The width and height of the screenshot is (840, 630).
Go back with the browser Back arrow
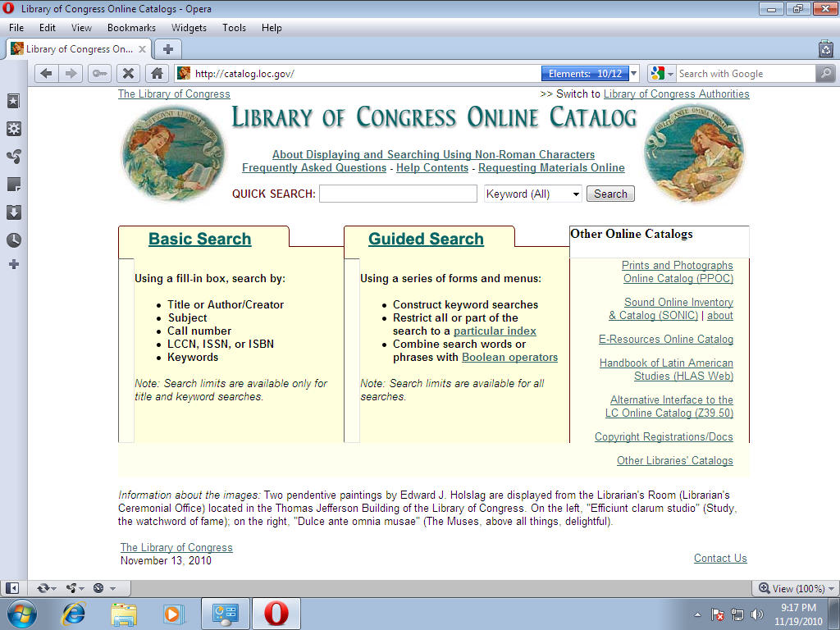[x=46, y=73]
